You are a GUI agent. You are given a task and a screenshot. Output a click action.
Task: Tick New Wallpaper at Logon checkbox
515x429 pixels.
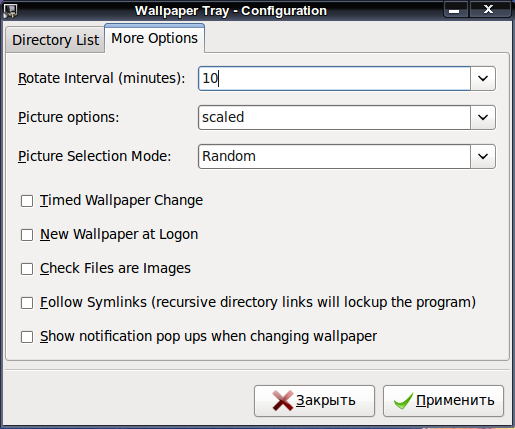pyautogui.click(x=27, y=235)
